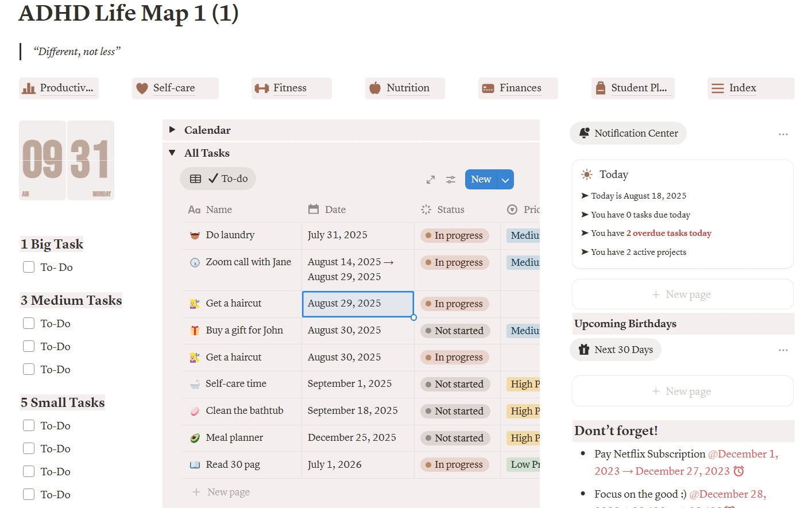Select the August 29, 2025 haircut date cell
The image size is (812, 508).
point(358,304)
